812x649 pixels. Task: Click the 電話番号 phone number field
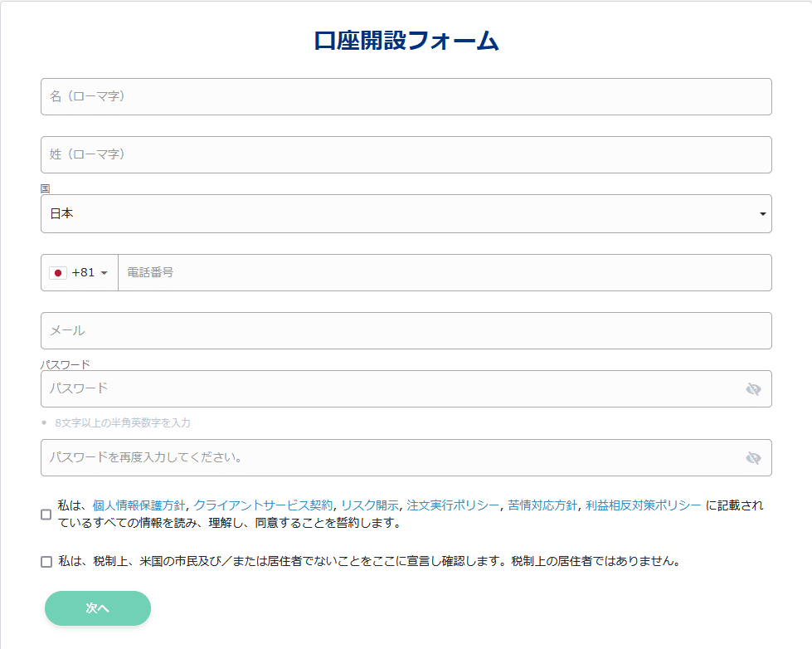pos(445,273)
